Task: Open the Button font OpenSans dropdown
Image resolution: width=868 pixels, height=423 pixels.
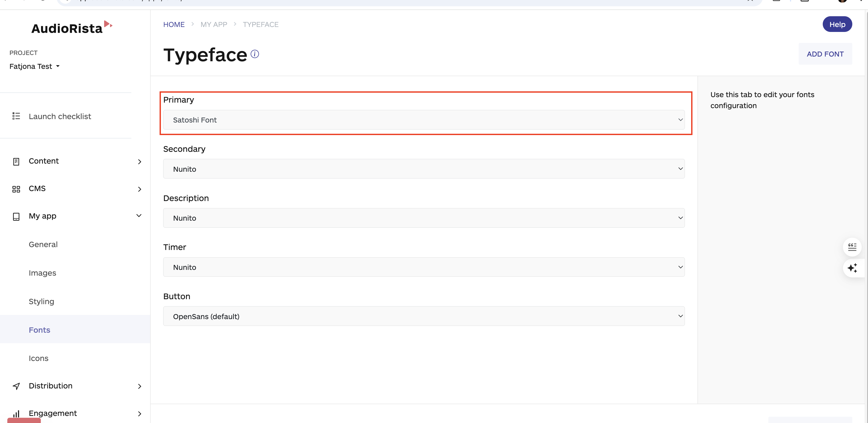Action: click(424, 316)
